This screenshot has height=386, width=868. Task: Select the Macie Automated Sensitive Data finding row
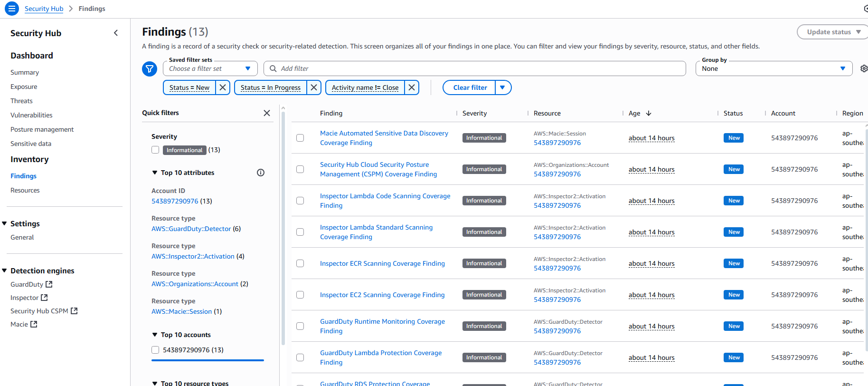[300, 138]
